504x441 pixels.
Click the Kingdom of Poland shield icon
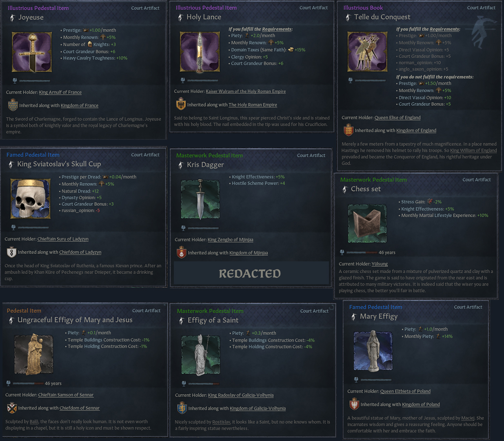(354, 404)
